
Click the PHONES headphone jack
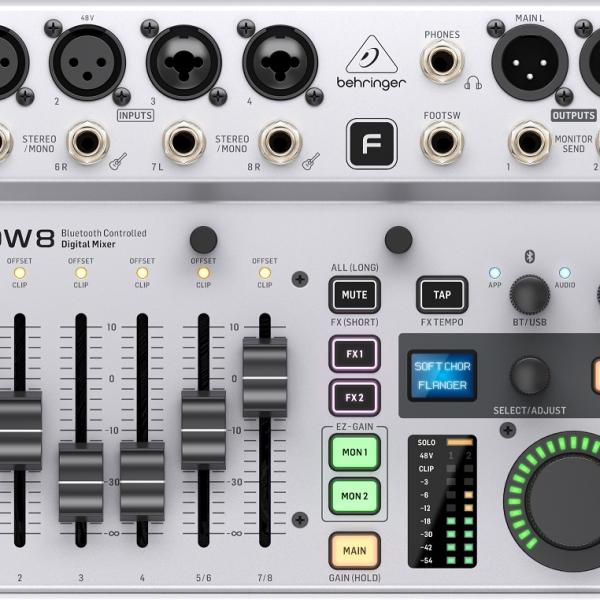click(x=442, y=61)
